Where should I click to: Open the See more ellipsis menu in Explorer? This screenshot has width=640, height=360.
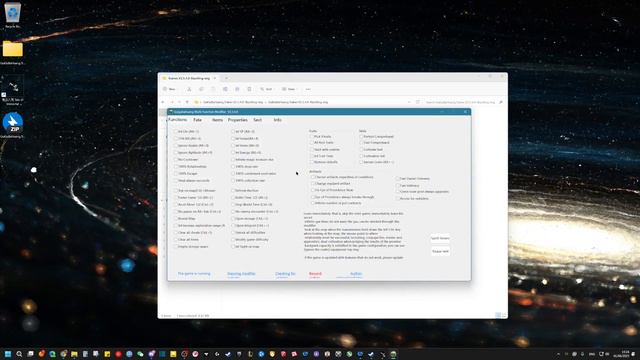308,89
